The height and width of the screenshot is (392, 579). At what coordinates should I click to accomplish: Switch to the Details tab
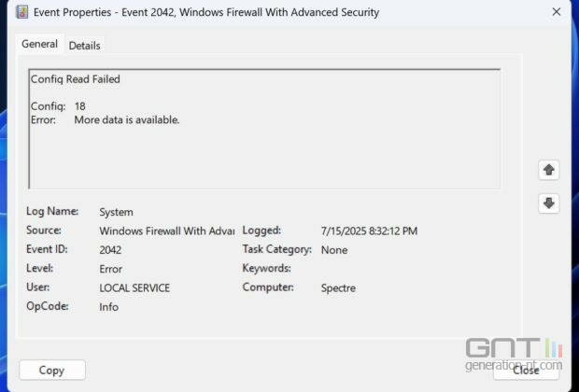[85, 46]
